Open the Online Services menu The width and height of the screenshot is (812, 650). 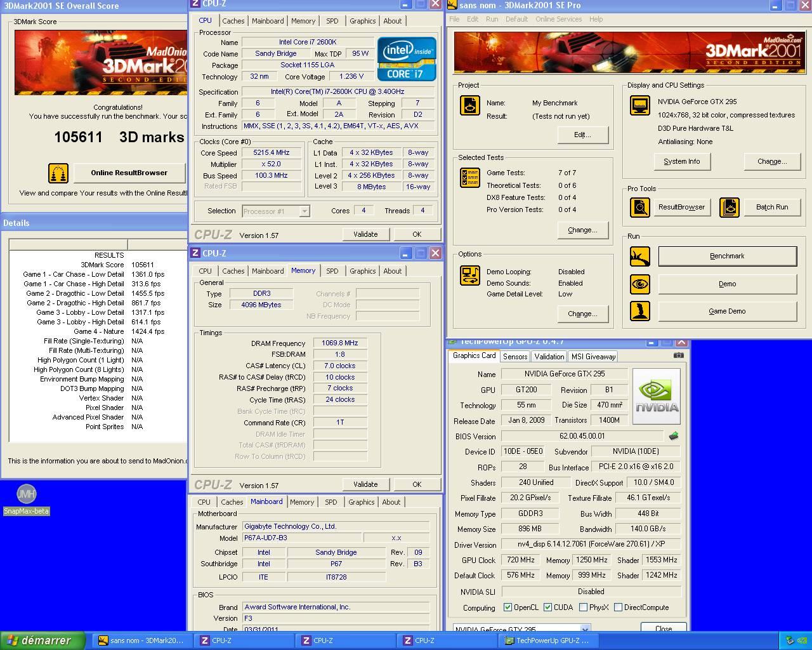point(558,19)
